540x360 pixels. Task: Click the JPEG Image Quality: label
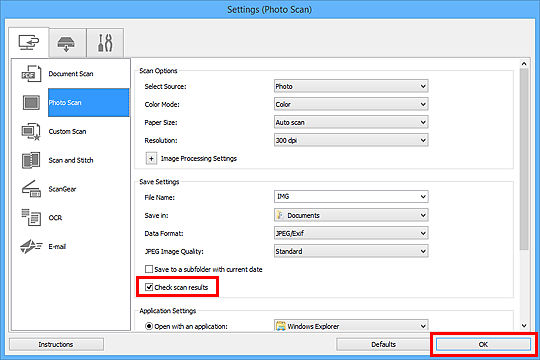click(174, 251)
